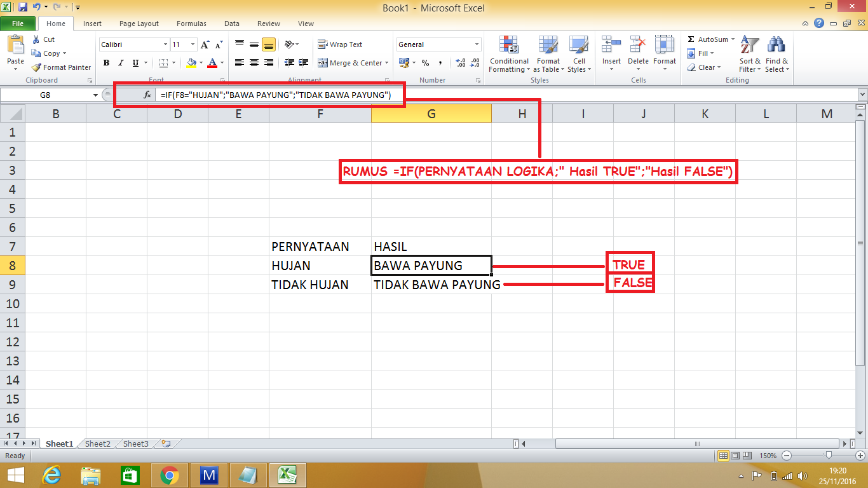Toggle Italic formatting
Image resolution: width=868 pixels, height=488 pixels.
121,63
